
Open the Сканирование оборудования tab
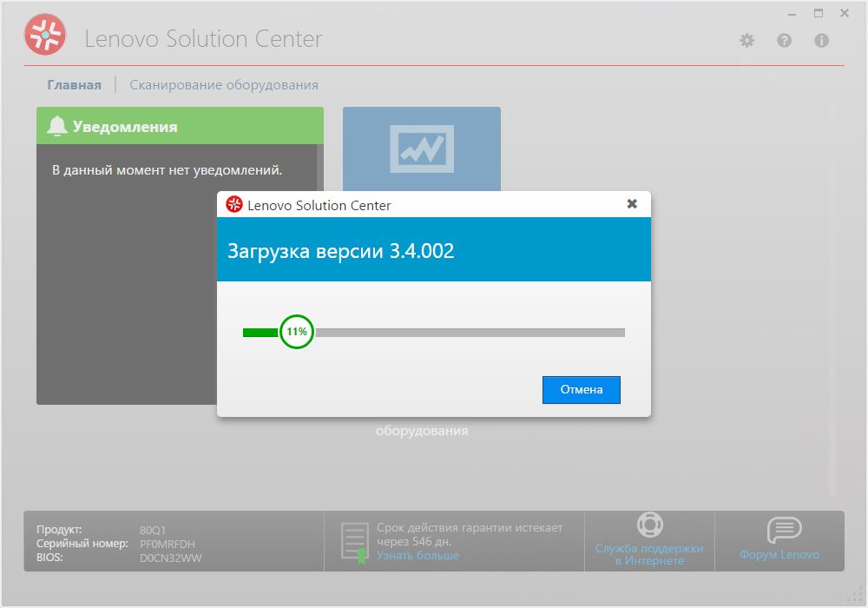coord(224,85)
